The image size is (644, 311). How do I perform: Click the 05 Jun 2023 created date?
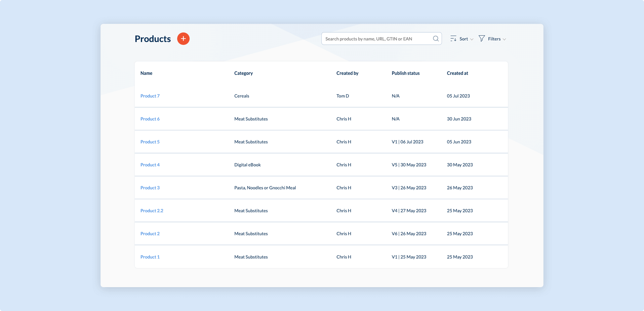pos(459,142)
